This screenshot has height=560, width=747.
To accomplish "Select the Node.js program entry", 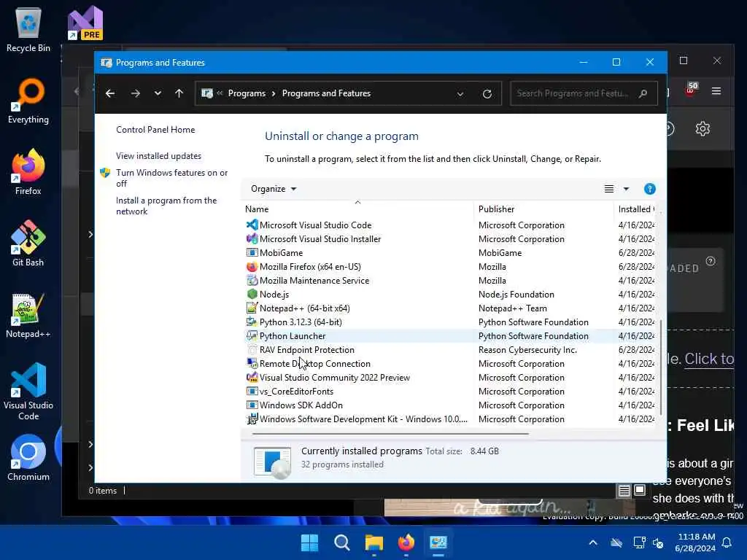I will 449,295.
